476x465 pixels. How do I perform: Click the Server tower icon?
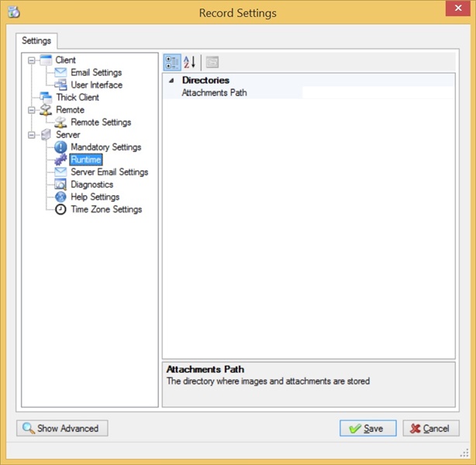click(46, 134)
